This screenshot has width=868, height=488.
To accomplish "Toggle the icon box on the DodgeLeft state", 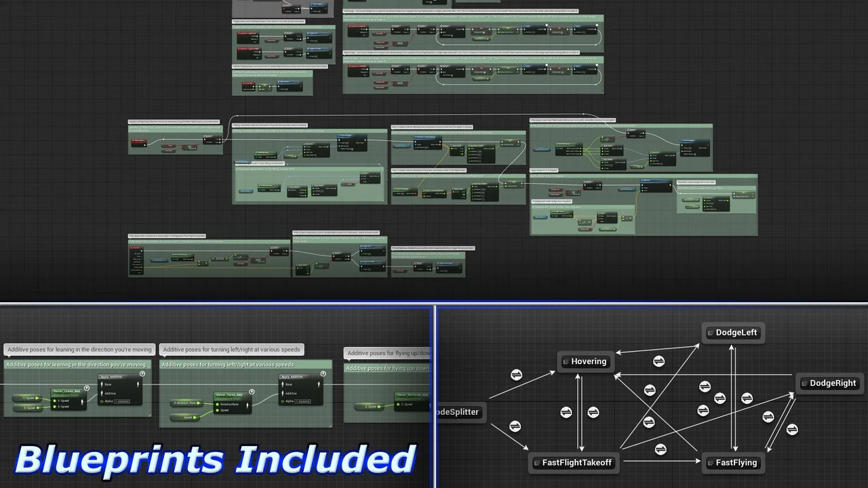I will (x=710, y=333).
